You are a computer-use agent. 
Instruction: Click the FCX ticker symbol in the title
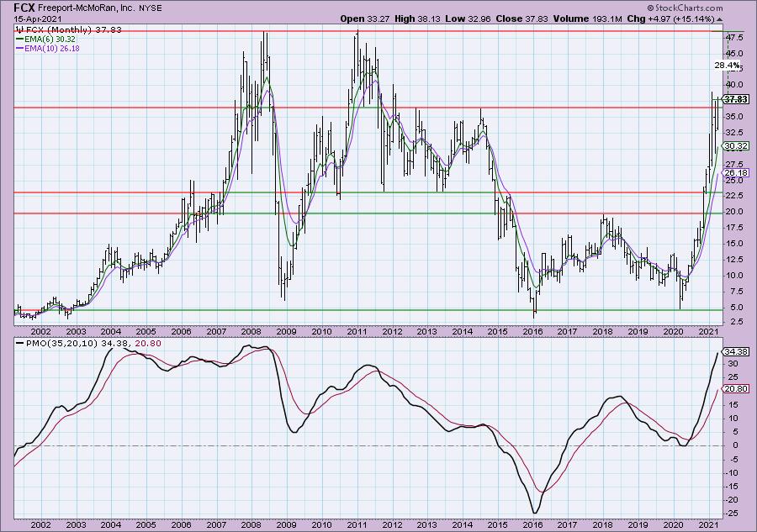point(24,8)
